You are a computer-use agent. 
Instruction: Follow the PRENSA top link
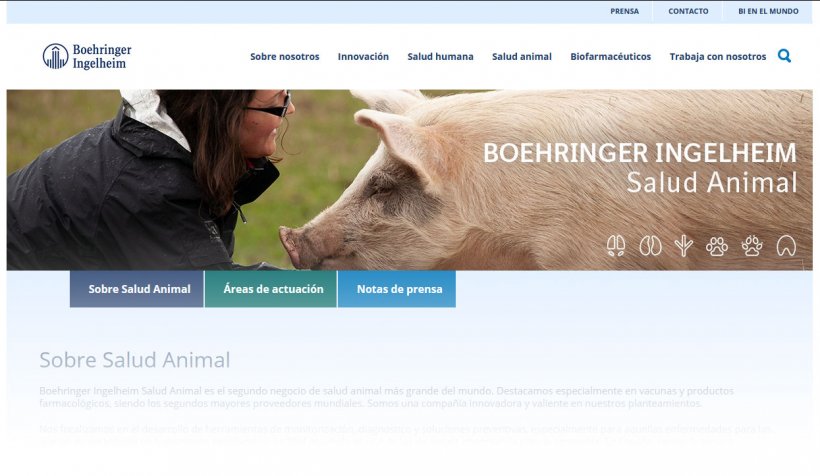click(624, 11)
